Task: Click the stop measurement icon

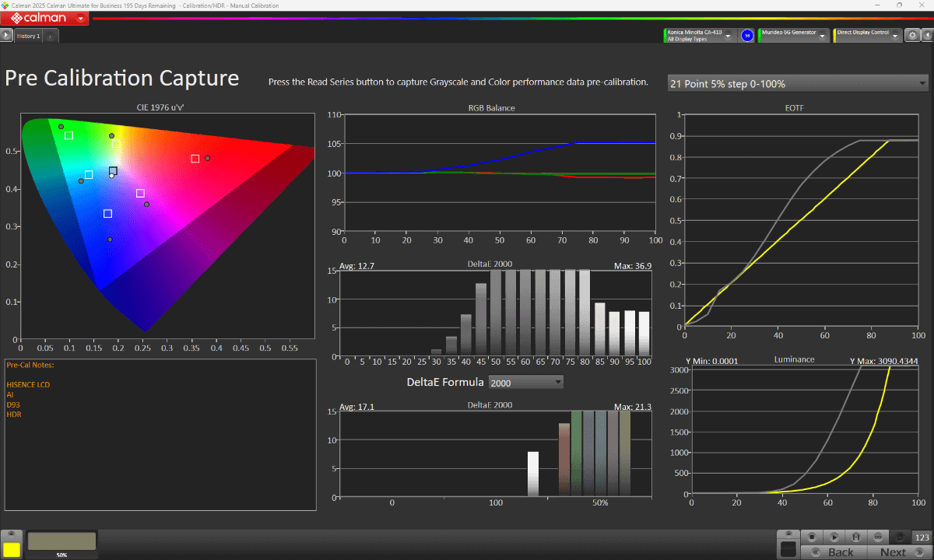Action: point(812,537)
